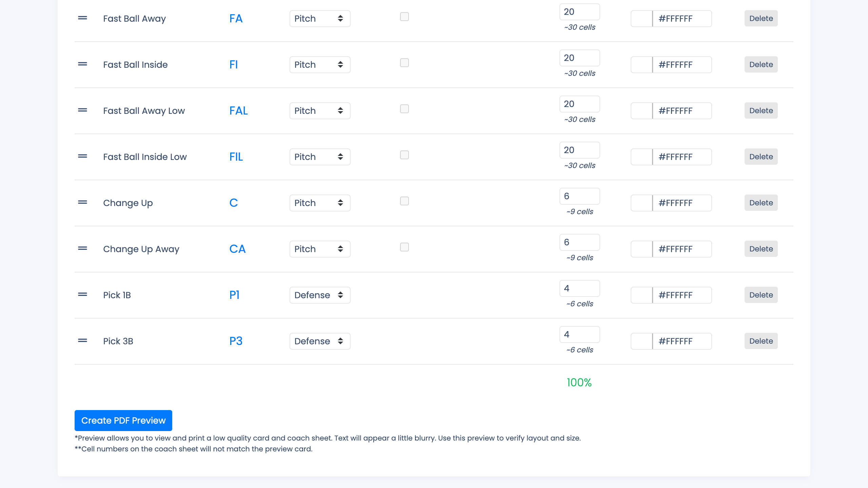Click the drag handle icon for Fast Ball Away Low
This screenshot has width=868, height=488.
82,110
